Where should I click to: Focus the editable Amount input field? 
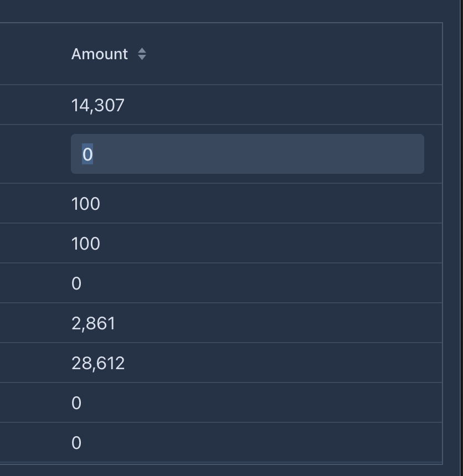tap(248, 154)
